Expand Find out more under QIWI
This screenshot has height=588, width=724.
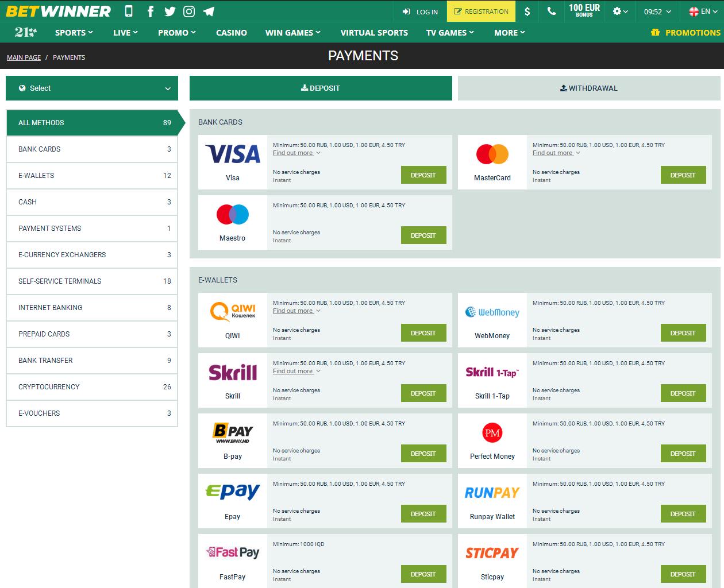[296, 311]
